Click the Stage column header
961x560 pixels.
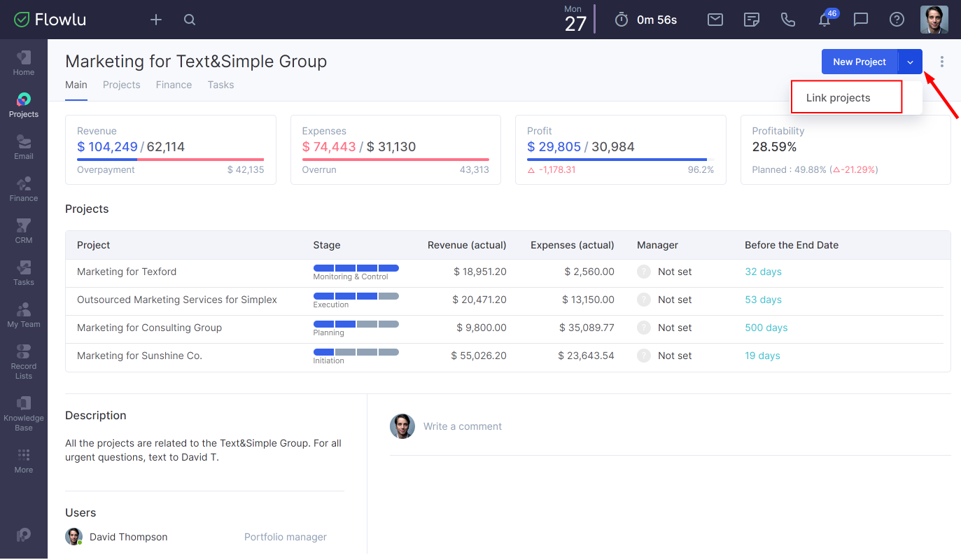click(327, 245)
